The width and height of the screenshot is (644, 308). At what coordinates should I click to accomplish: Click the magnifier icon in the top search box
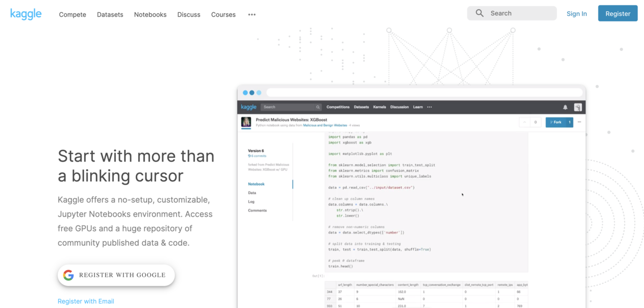480,13
